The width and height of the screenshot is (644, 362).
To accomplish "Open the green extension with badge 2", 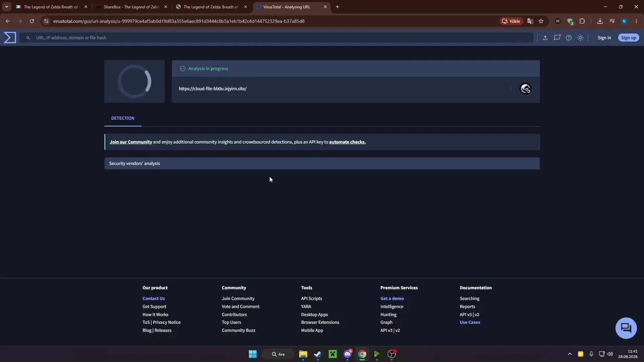I will point(570,21).
